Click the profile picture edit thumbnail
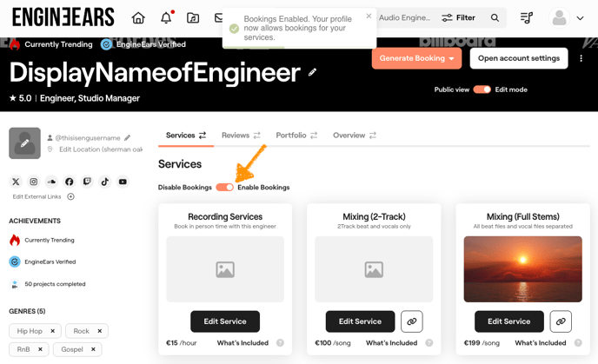This screenshot has width=598, height=364. 24,143
